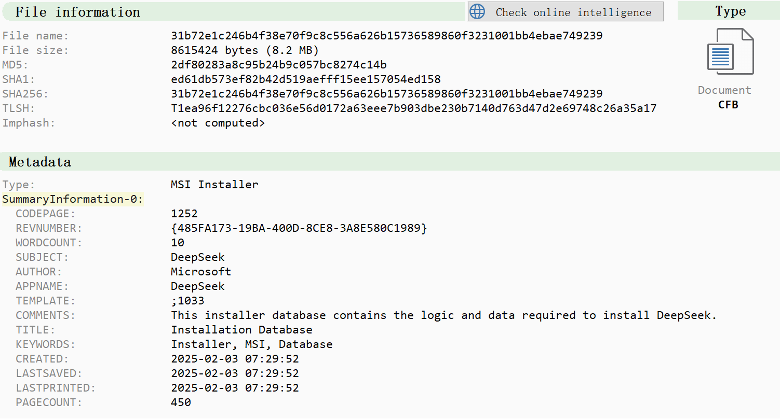Collapse the SummaryInformation-0 node
Screen dimensions: 780x420
(x=72, y=199)
